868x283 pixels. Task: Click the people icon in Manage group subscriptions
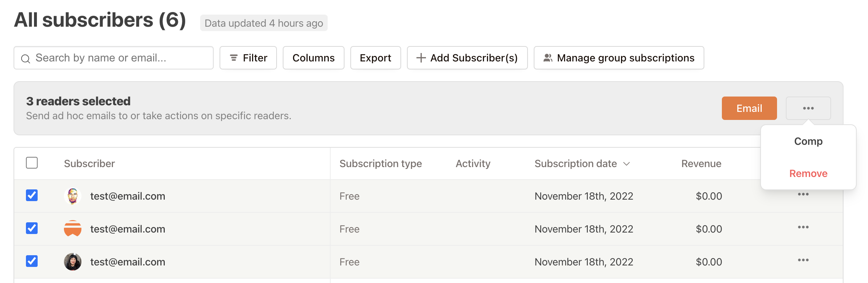[548, 58]
